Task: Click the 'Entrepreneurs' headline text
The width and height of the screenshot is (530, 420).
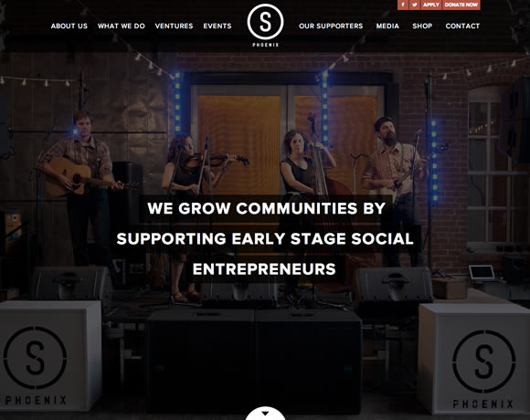Action: (x=264, y=269)
